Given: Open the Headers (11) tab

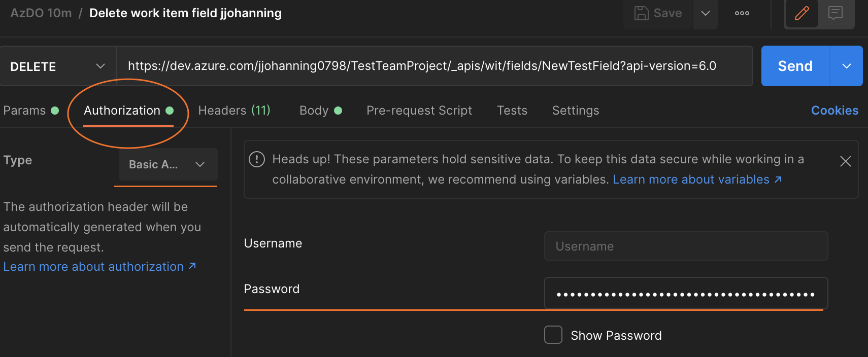Looking at the screenshot, I should click(x=234, y=111).
